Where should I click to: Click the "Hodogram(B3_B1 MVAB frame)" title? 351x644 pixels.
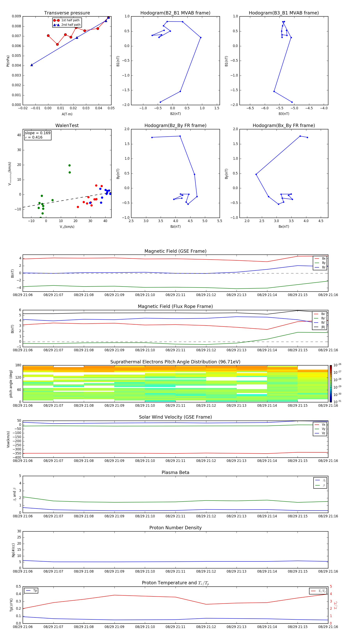284,13
